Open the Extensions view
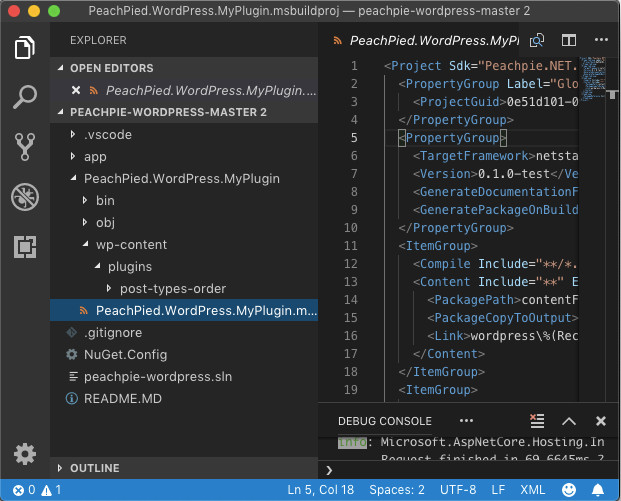Screen dimensions: 621x501 click(25, 247)
